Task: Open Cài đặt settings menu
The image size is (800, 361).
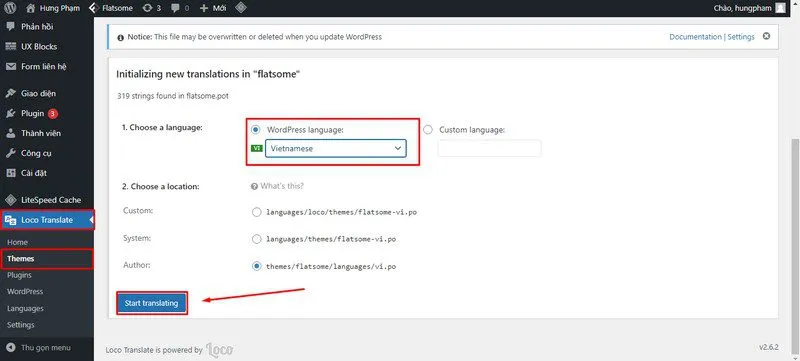Action: click(34, 173)
